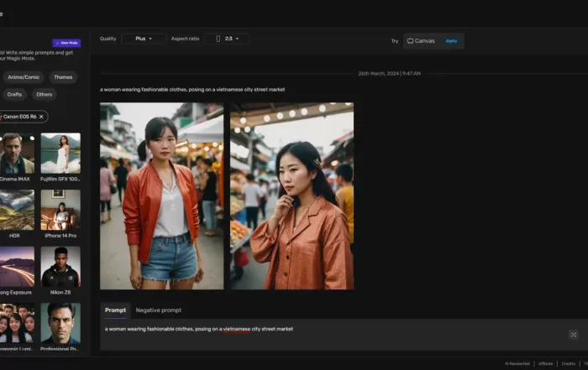Open the Aspect ratio 2:3 dropdown
Viewport: 588px width, 370px height.
(228, 39)
